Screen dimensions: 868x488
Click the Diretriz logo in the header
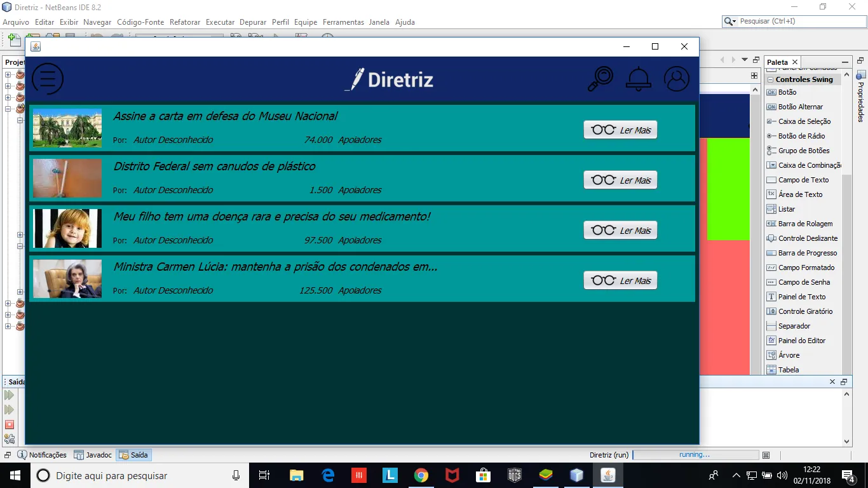389,79
